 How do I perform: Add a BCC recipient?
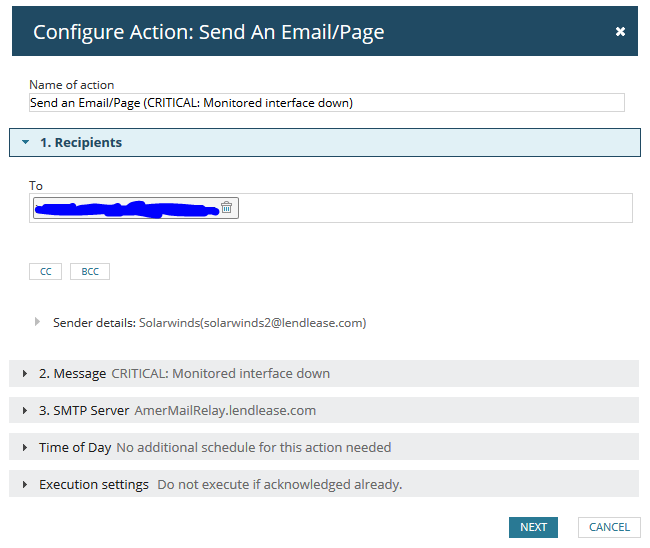(90, 272)
